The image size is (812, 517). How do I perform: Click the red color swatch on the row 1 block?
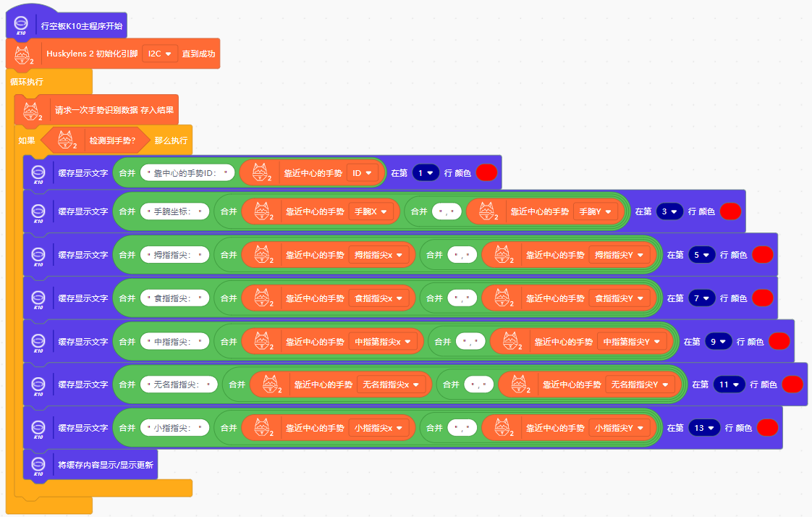coord(486,173)
